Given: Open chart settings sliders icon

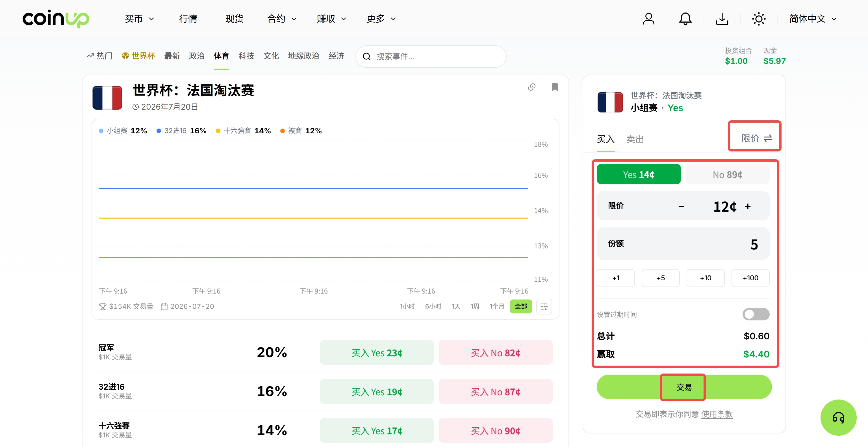Looking at the screenshot, I should click(x=544, y=306).
